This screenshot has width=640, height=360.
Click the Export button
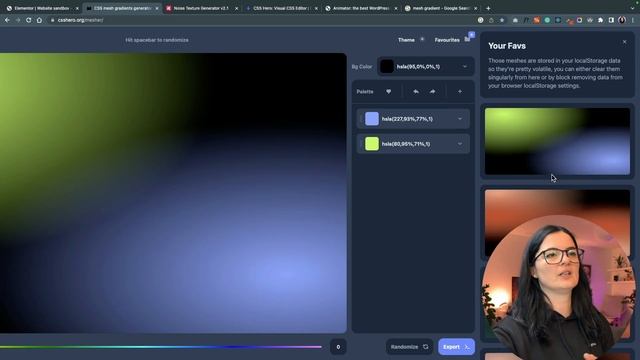(456, 347)
